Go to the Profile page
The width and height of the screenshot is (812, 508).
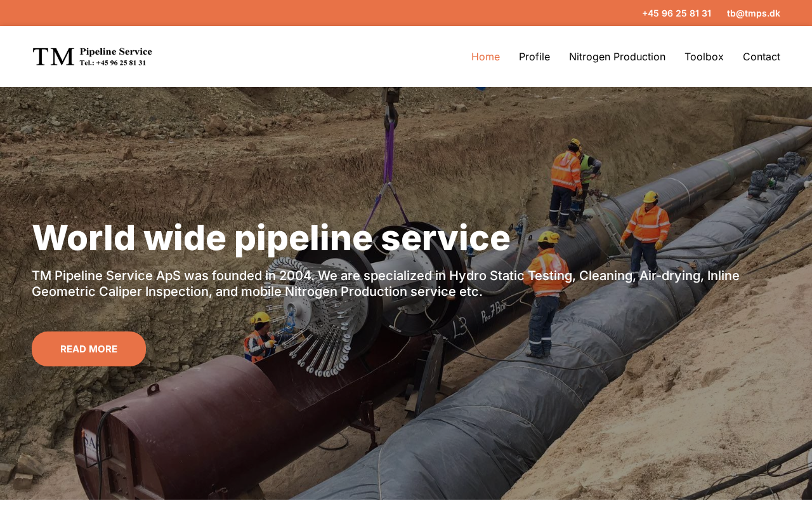[534, 57]
